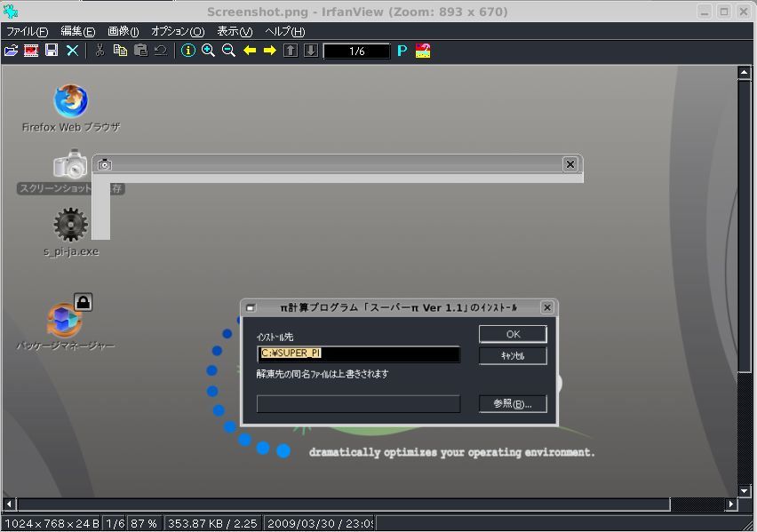Viewport: 757px width, 532px height.
Task: Close the screenshot tool window
Action: 570,164
